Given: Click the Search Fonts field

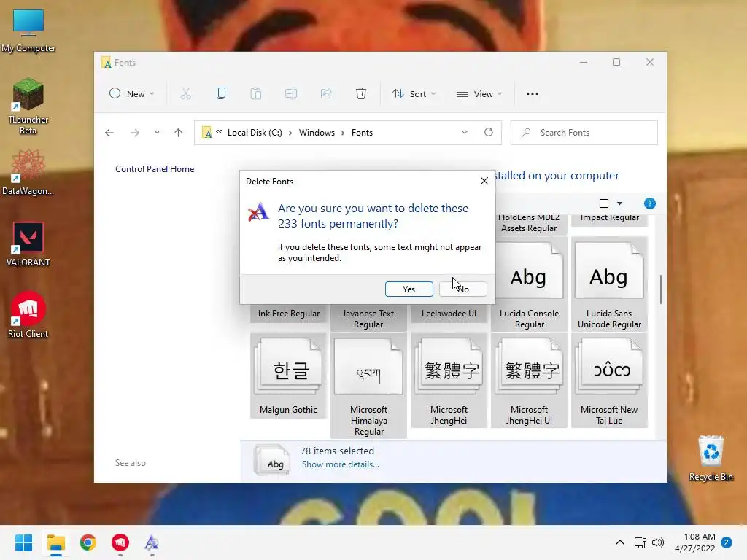Looking at the screenshot, I should pyautogui.click(x=584, y=133).
